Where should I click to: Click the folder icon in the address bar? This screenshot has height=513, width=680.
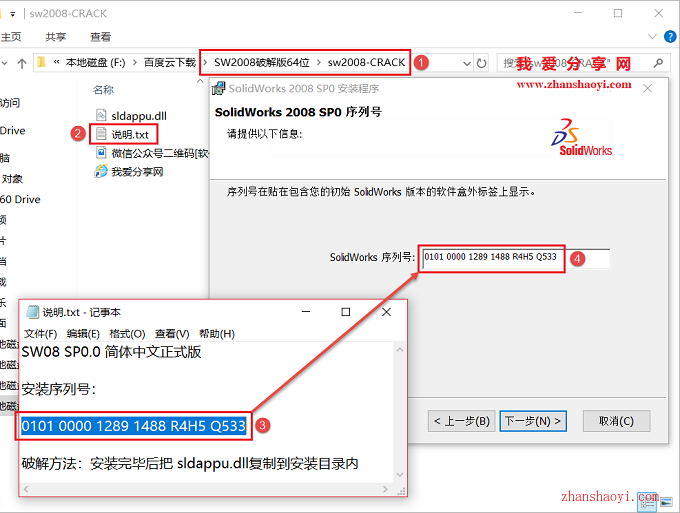41,63
